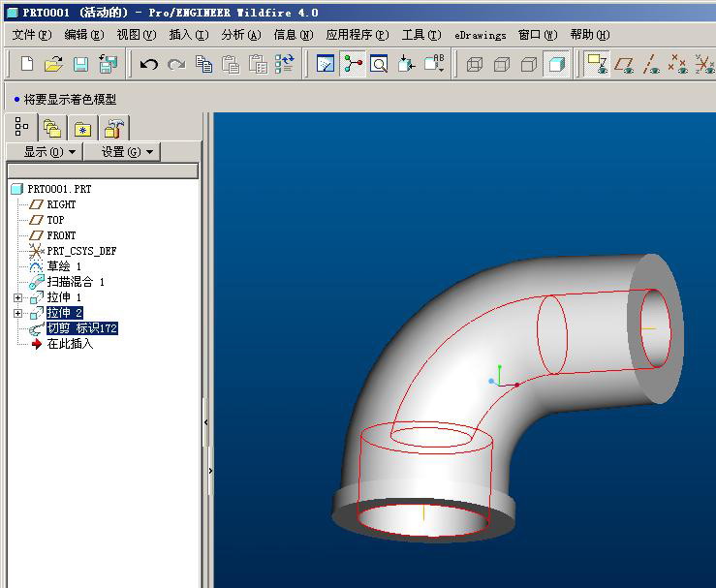The width and height of the screenshot is (716, 588).
Task: Click the New file icon
Action: click(x=27, y=64)
